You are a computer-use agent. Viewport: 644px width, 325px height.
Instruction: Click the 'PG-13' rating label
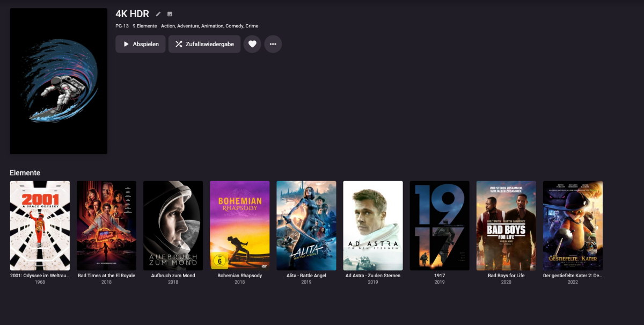(x=122, y=26)
